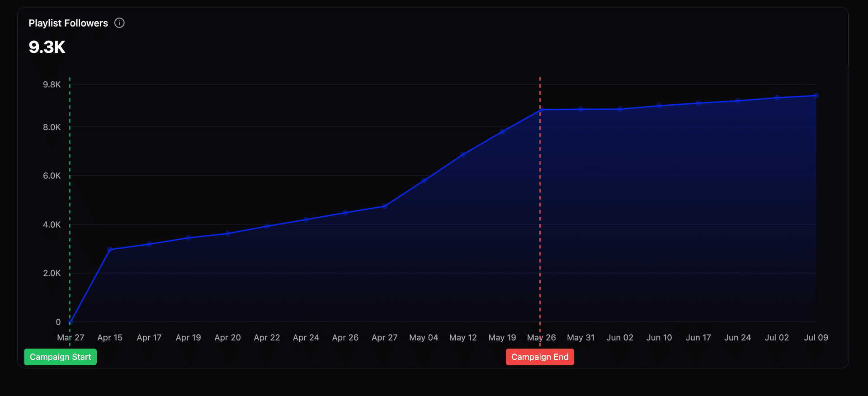
Task: Click the Apr 19 data point on the line
Action: pos(189,238)
